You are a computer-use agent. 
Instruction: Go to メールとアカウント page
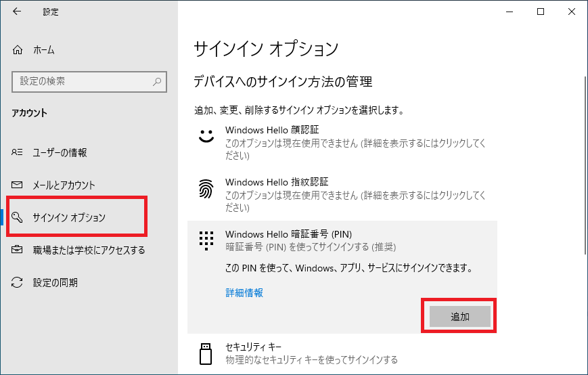point(89,185)
